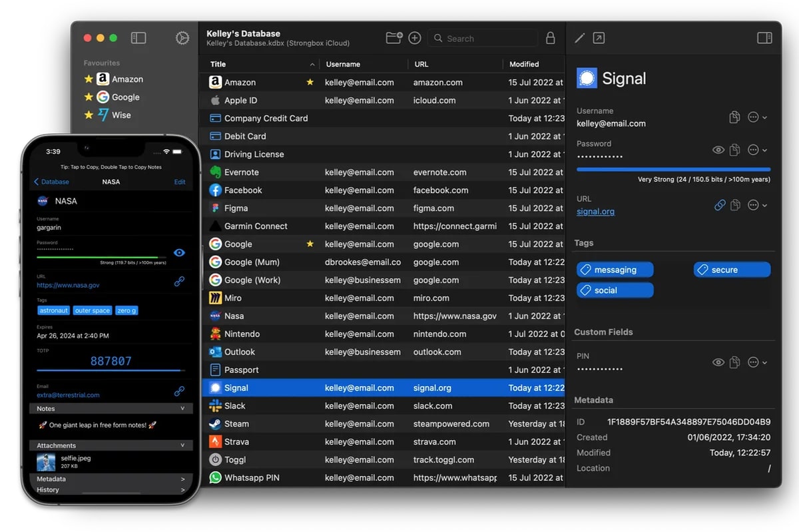The width and height of the screenshot is (799, 532).
Task: Show the PIN custom field value
Action: click(x=718, y=362)
